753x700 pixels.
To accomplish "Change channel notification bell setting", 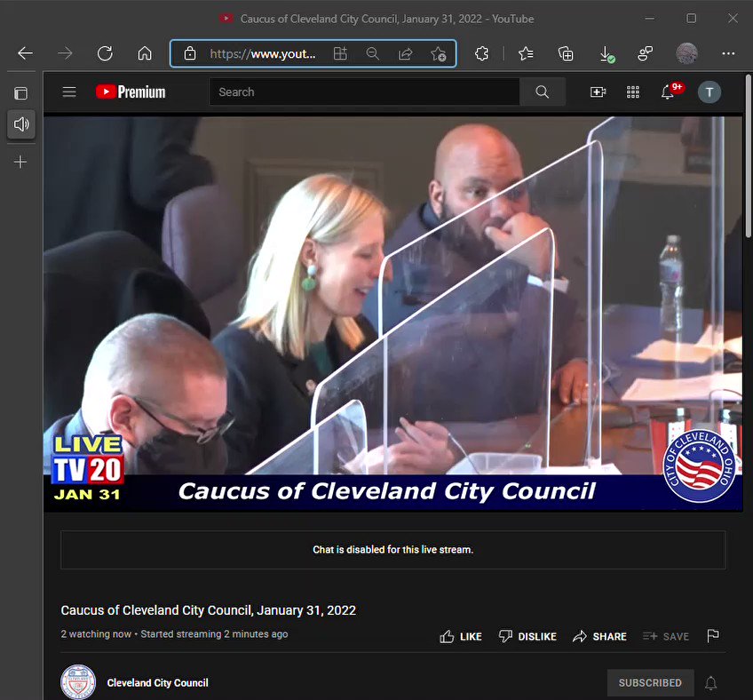I will pyautogui.click(x=710, y=683).
